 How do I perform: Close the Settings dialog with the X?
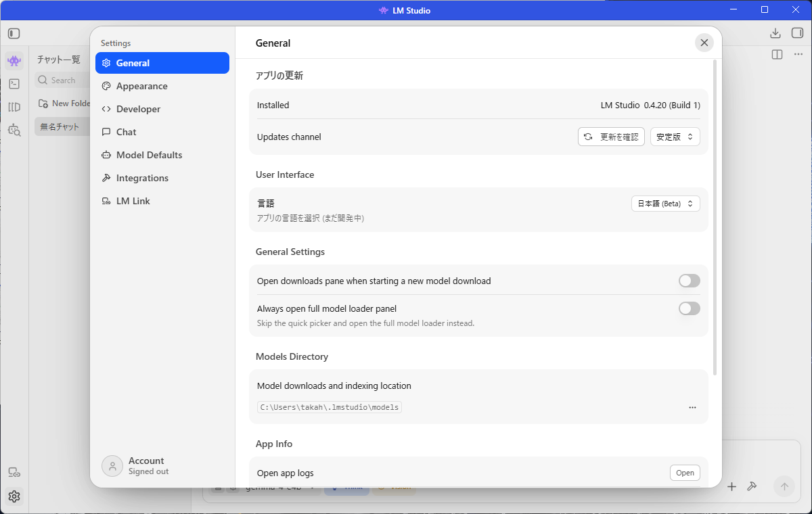tap(704, 43)
